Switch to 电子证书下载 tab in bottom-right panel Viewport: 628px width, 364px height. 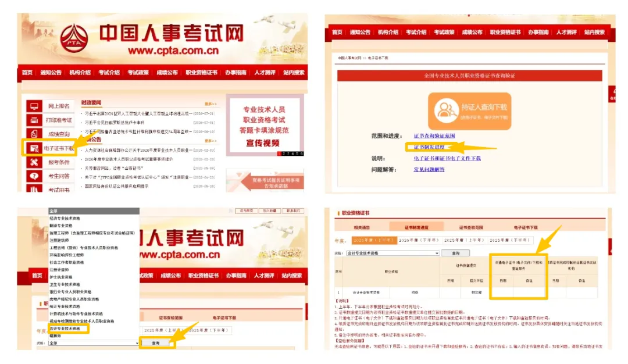tap(526, 227)
